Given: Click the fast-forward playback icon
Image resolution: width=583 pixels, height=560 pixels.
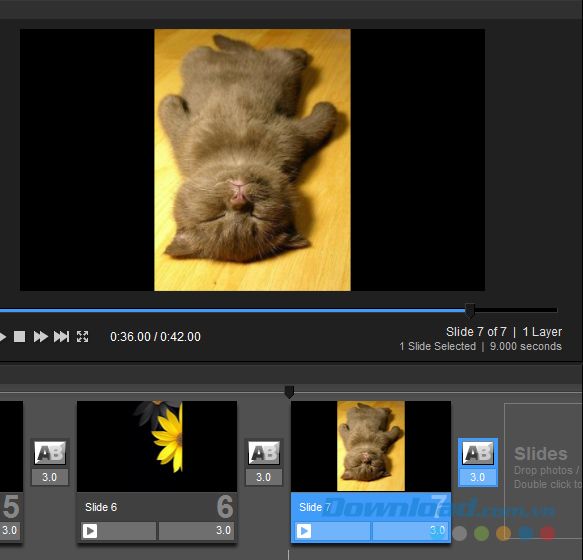Looking at the screenshot, I should pyautogui.click(x=41, y=337).
